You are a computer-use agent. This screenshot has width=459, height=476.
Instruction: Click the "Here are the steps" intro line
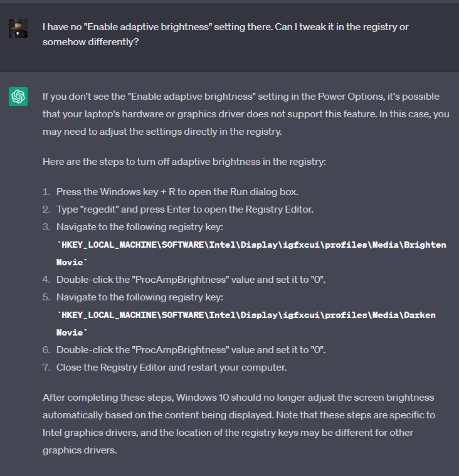tap(184, 162)
